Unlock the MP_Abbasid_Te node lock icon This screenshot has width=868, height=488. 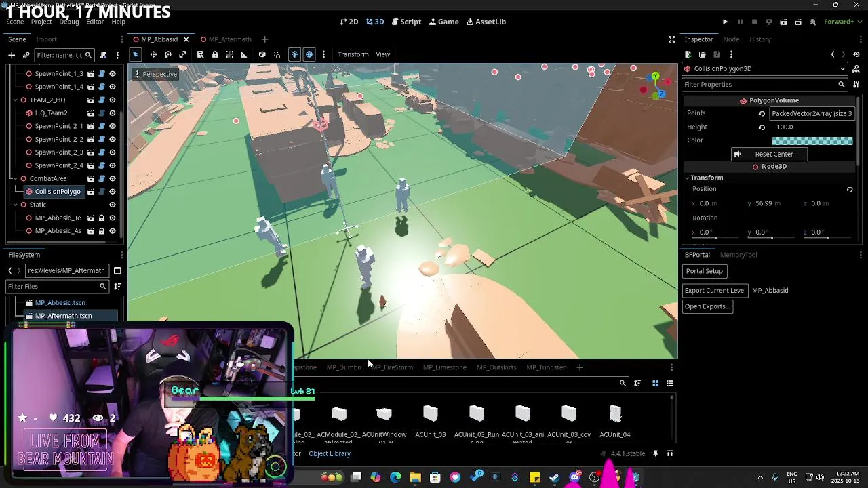(x=102, y=218)
